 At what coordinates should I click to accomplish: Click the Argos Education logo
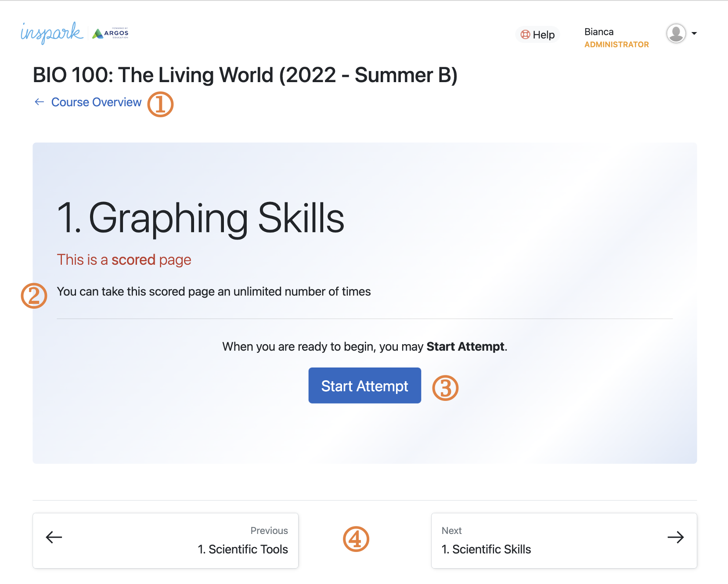[110, 33]
